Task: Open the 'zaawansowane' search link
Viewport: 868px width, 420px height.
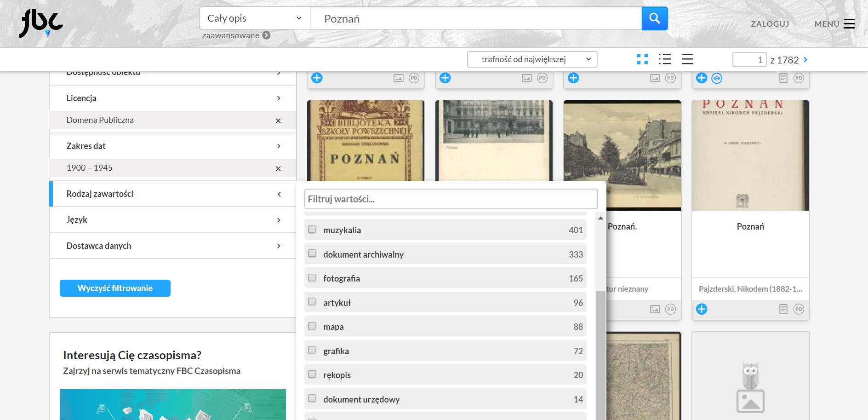Action: [x=231, y=35]
